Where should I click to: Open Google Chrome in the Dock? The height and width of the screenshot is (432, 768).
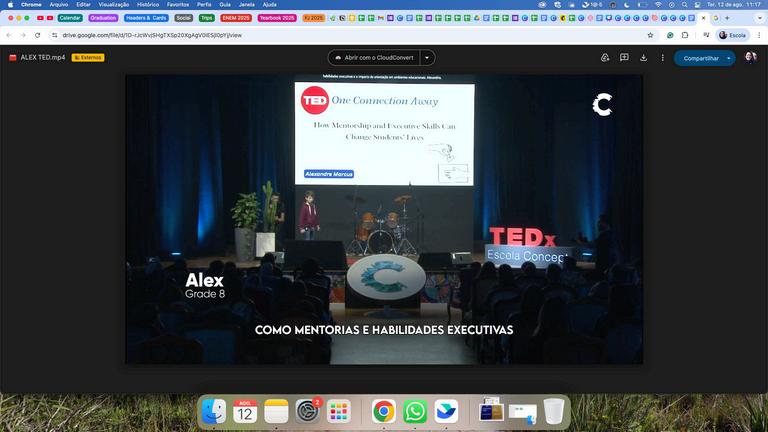point(384,411)
